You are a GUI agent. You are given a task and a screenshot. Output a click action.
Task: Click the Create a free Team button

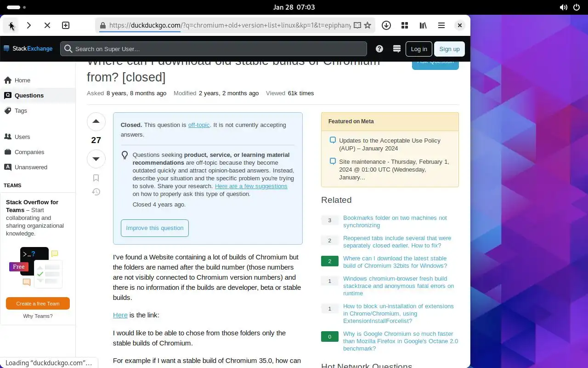(x=38, y=304)
